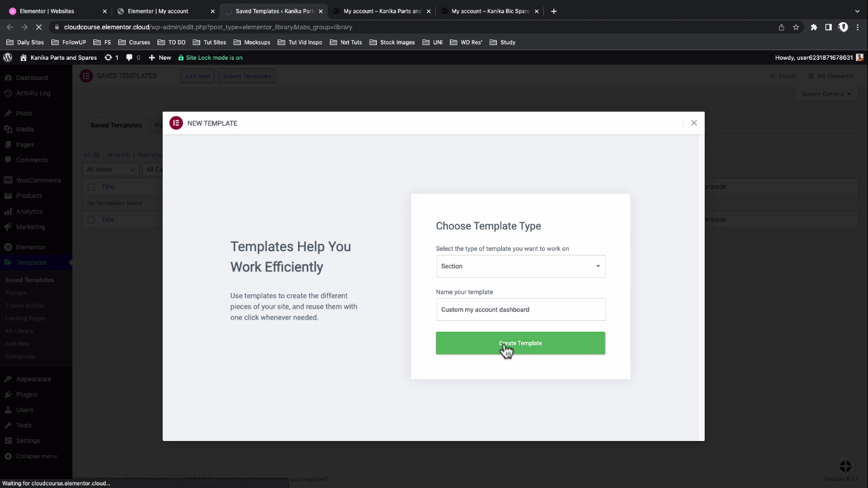Image resolution: width=868 pixels, height=488 pixels.
Task: Open Posts in the sidebar
Action: (x=24, y=113)
